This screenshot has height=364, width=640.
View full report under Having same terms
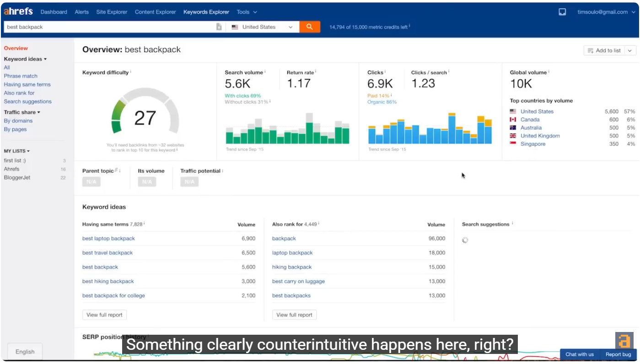[x=105, y=315]
